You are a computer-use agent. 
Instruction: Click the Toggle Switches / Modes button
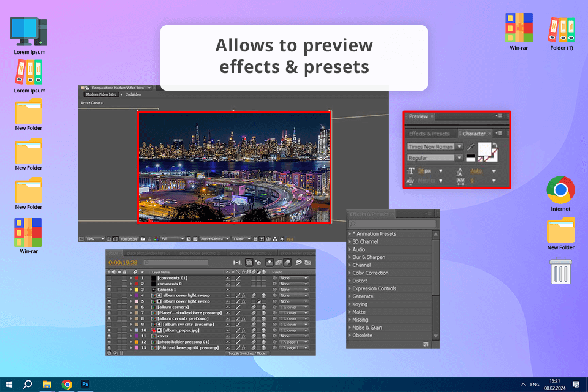(247, 353)
